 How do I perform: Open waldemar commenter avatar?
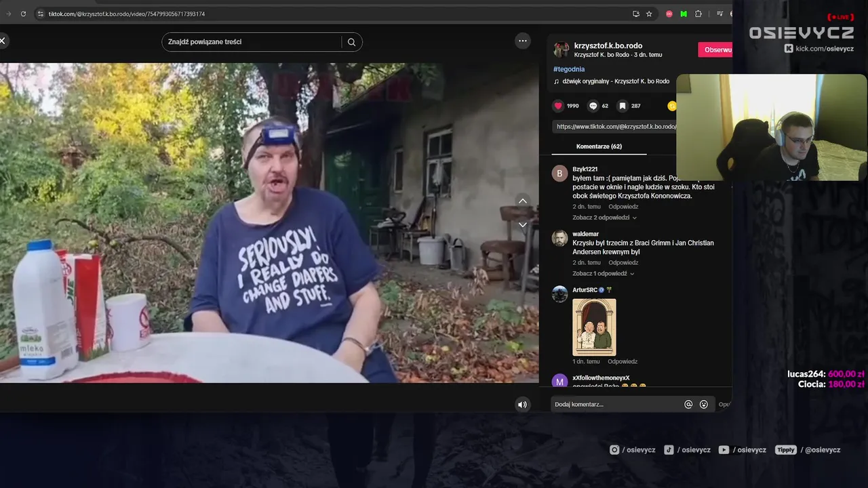click(559, 238)
